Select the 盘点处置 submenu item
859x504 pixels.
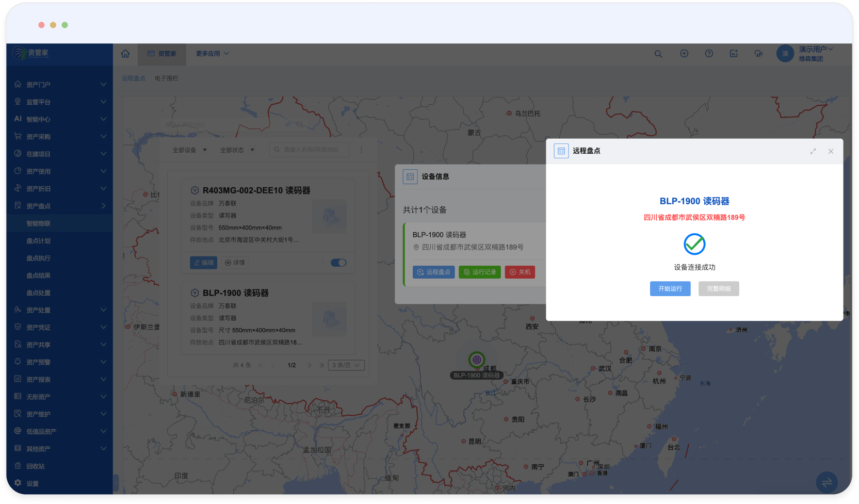(x=59, y=292)
